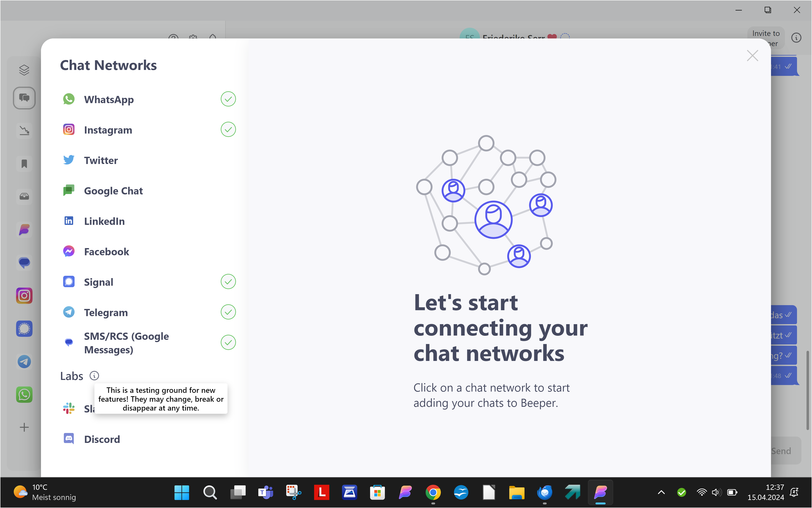Click the Signal network icon
Viewport: 812px width, 508px height.
pos(69,281)
